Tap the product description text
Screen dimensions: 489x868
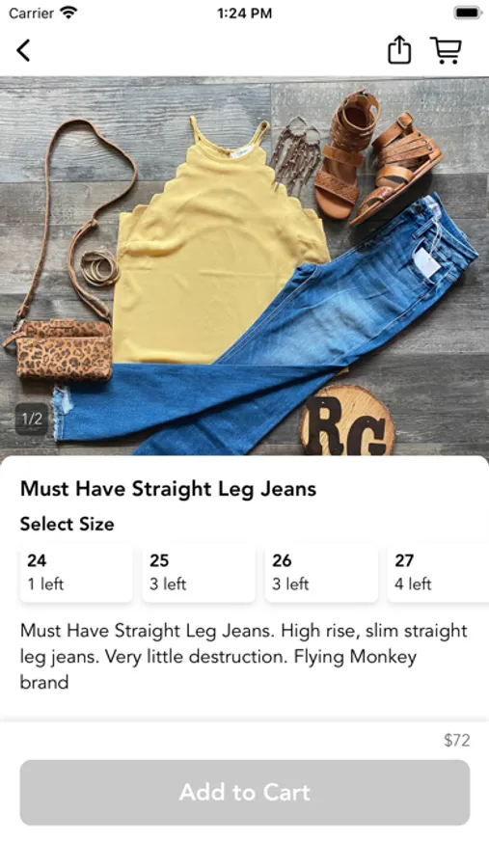point(244,656)
